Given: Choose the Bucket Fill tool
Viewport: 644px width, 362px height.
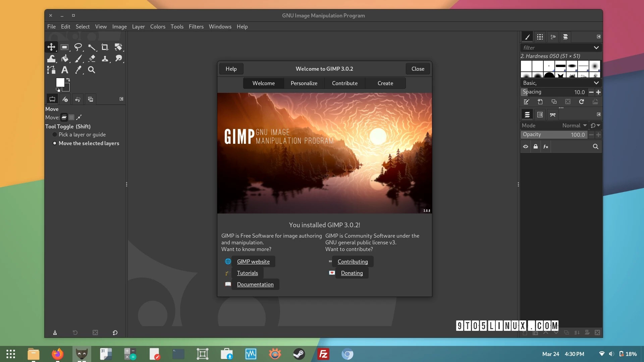Looking at the screenshot, I should click(x=64, y=59).
